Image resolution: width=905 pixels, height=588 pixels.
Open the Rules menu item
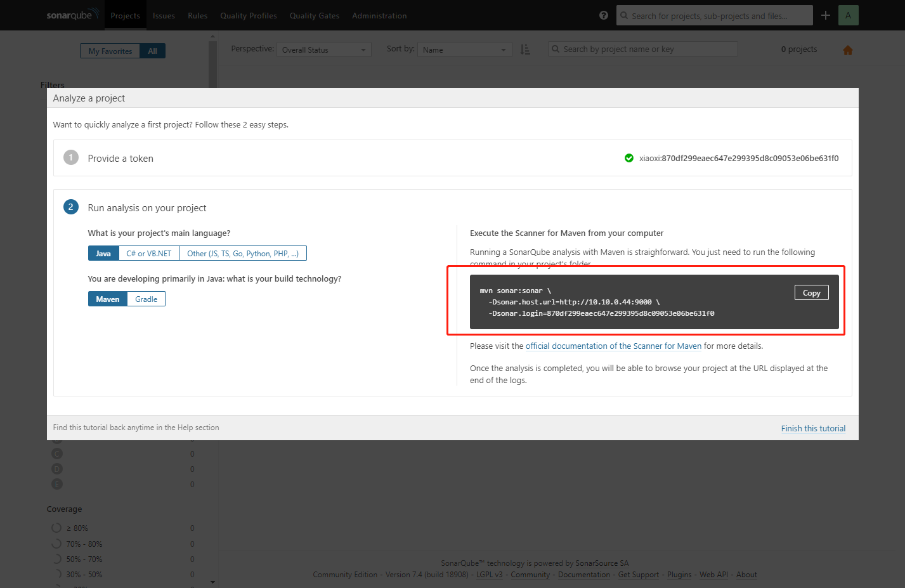pos(198,15)
